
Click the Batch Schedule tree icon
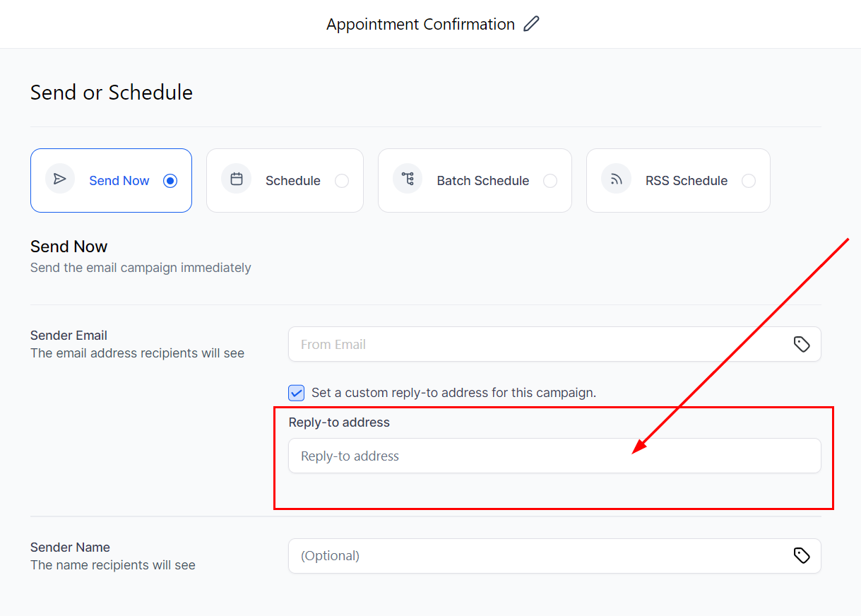pos(408,179)
